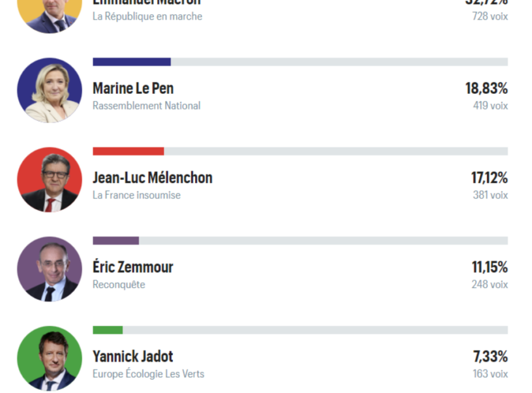Click the Reconquête party label
Screen dimensions: 532x393
click(x=119, y=285)
